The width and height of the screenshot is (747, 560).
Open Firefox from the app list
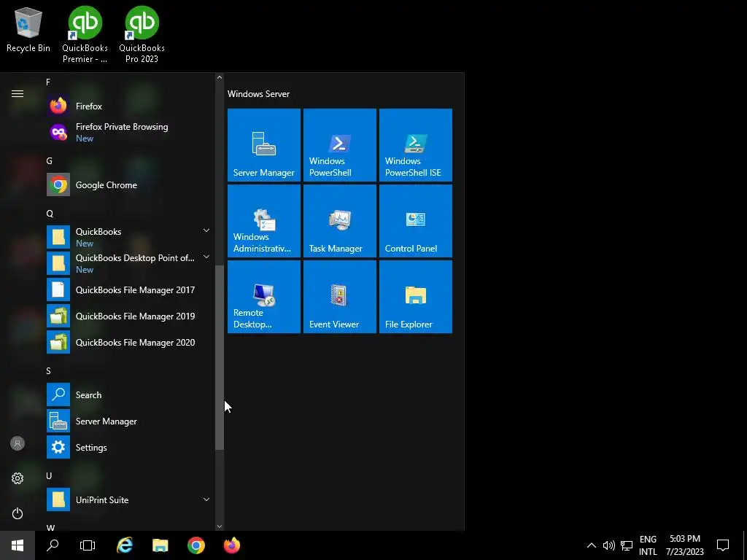click(128, 106)
